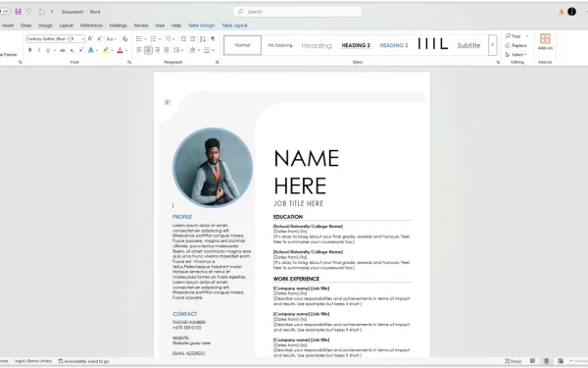
Task: Increase font size with grow icon
Action: click(x=90, y=38)
